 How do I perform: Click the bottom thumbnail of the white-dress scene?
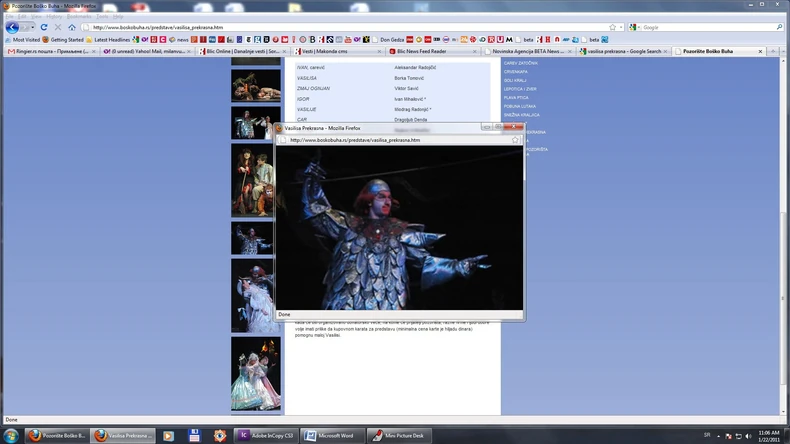point(256,373)
